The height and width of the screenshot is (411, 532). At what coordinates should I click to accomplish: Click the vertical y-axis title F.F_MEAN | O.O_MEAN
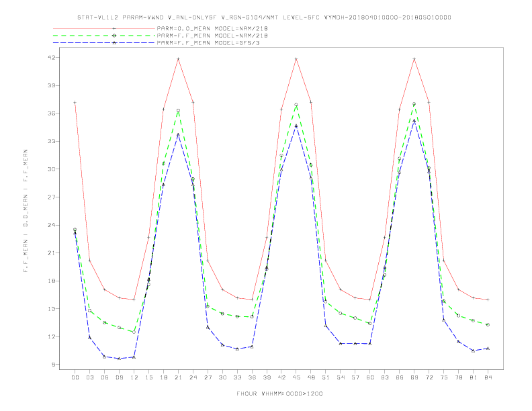pyautogui.click(x=26, y=211)
